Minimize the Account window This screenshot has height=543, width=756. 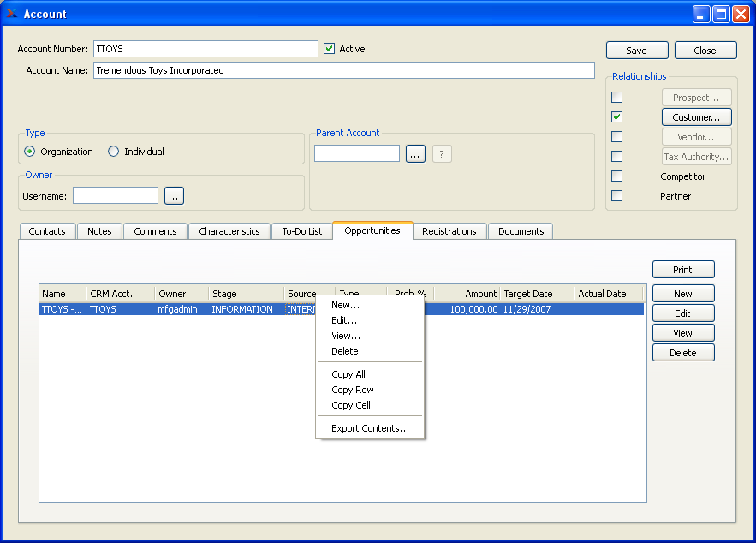(701, 14)
